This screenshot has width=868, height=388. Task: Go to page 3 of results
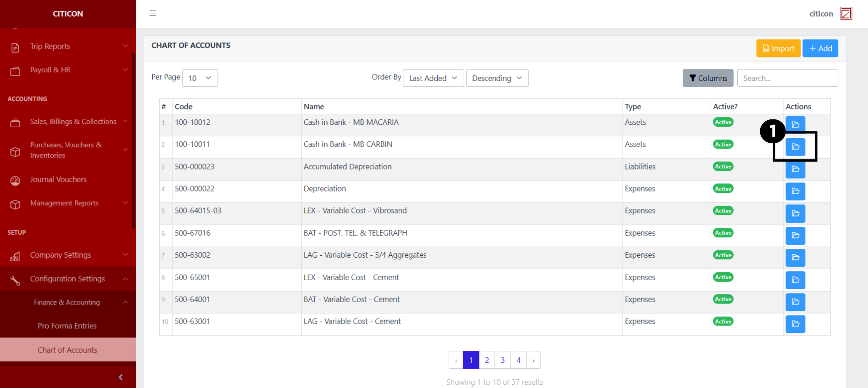point(502,360)
